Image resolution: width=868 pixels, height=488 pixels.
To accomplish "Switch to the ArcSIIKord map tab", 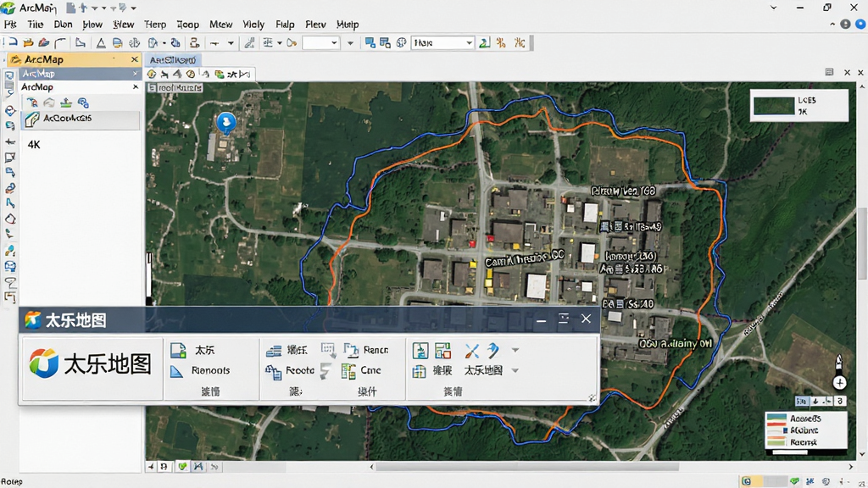I will 172,60.
